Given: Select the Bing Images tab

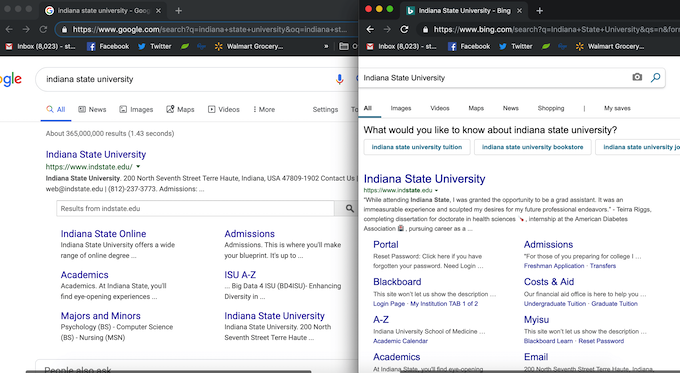Looking at the screenshot, I should 401,108.
